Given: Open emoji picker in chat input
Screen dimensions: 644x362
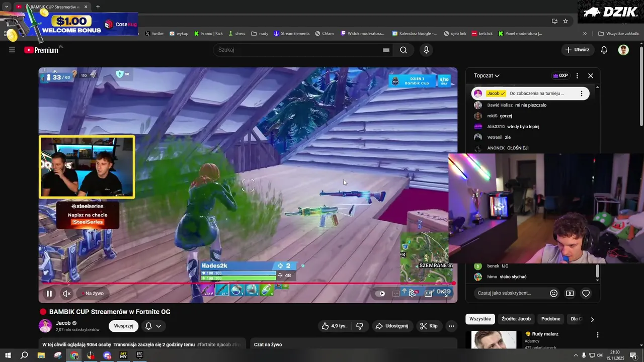Looking at the screenshot, I should [553, 293].
